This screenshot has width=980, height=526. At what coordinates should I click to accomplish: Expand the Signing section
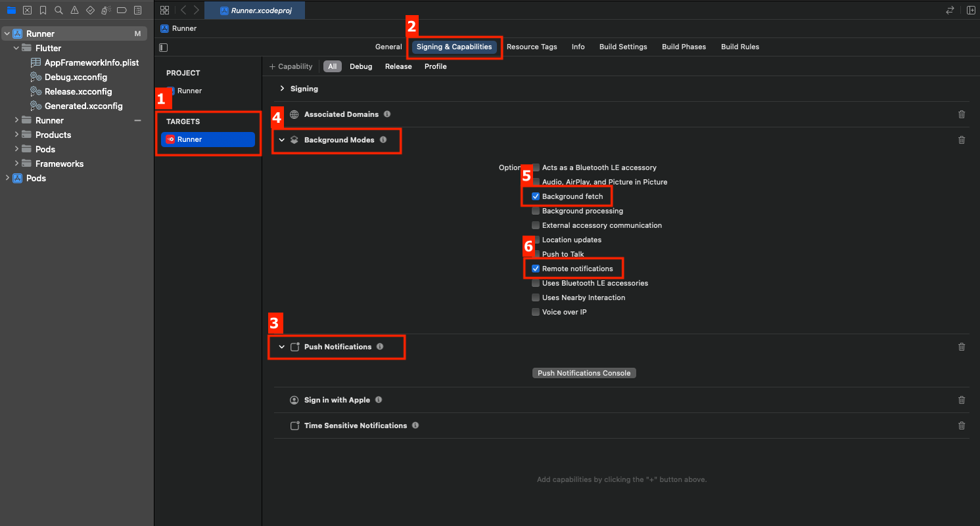pyautogui.click(x=282, y=89)
